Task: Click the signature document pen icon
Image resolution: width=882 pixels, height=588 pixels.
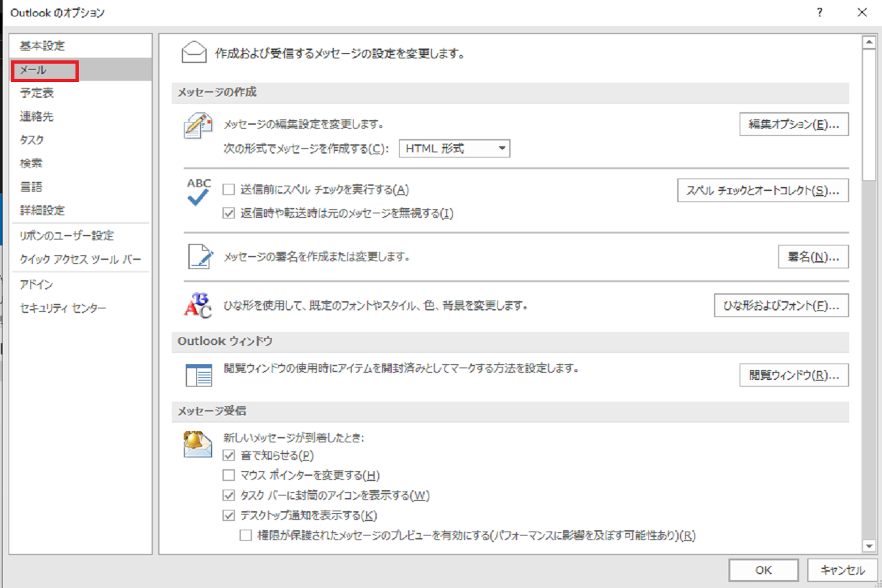Action: coord(198,257)
